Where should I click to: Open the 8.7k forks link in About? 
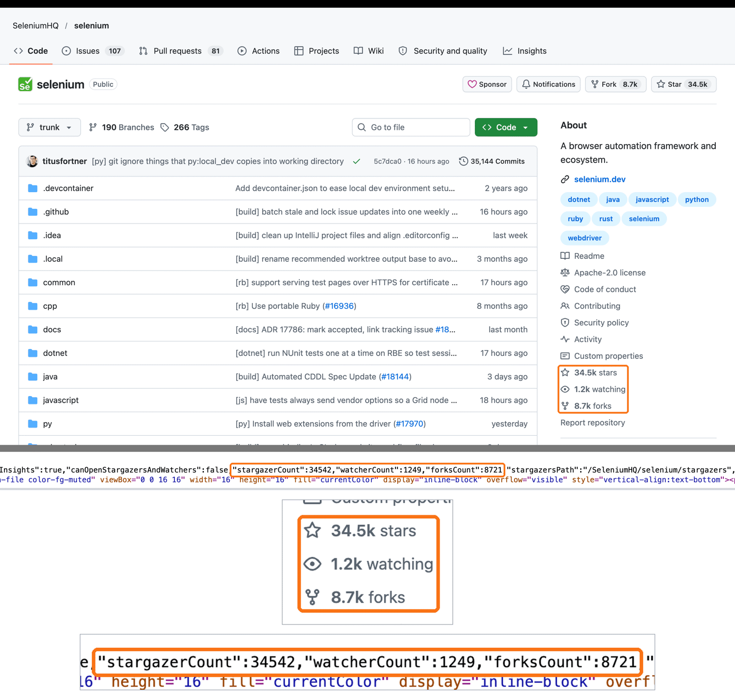[x=586, y=406]
